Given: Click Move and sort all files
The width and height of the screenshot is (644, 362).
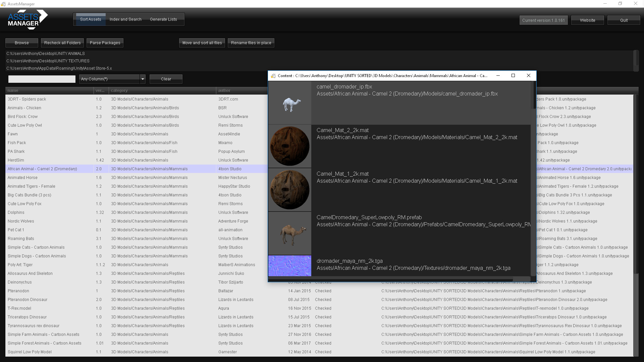Looking at the screenshot, I should (202, 43).
